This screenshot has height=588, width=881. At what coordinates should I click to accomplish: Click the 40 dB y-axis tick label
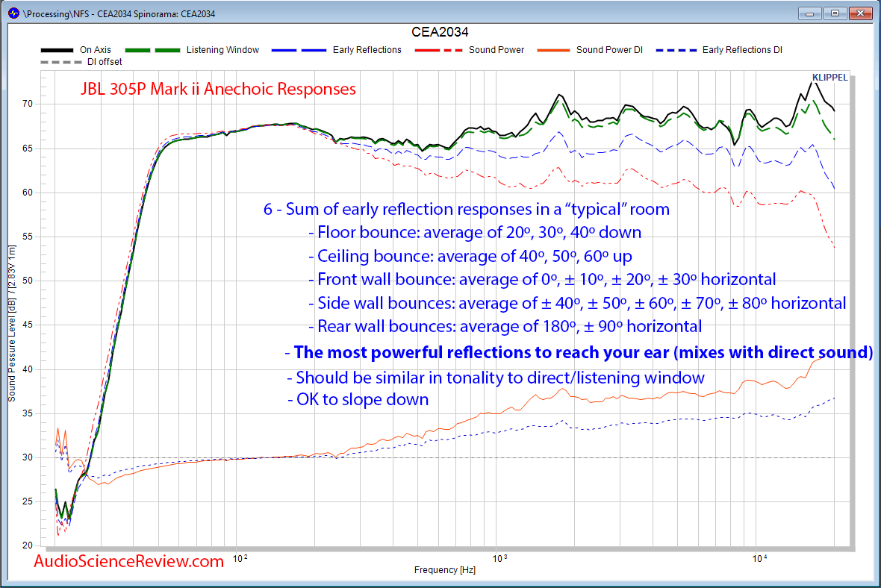coord(28,369)
